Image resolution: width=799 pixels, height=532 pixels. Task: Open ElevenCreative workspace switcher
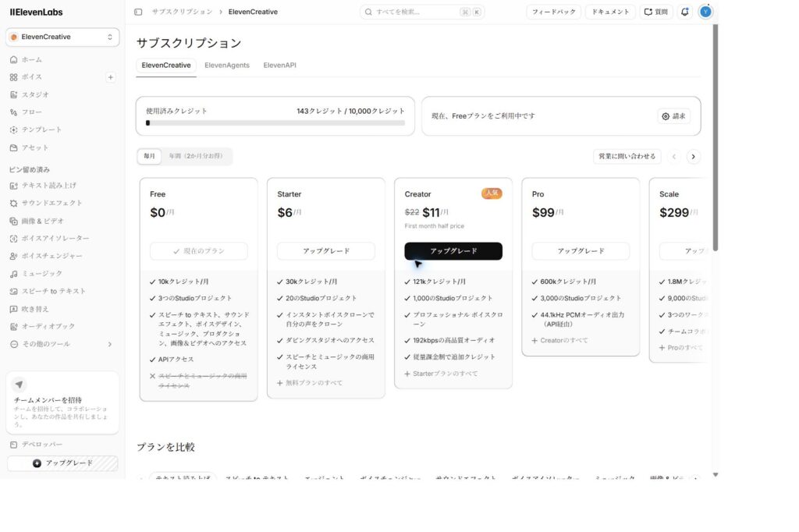[62, 37]
